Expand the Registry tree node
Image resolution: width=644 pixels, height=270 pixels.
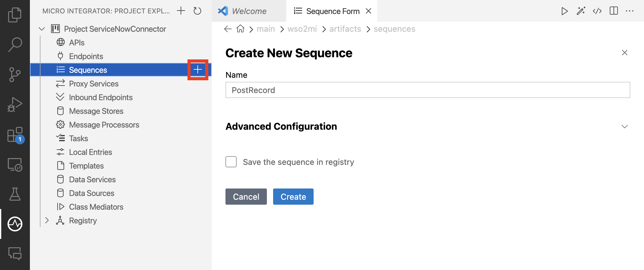click(x=47, y=221)
